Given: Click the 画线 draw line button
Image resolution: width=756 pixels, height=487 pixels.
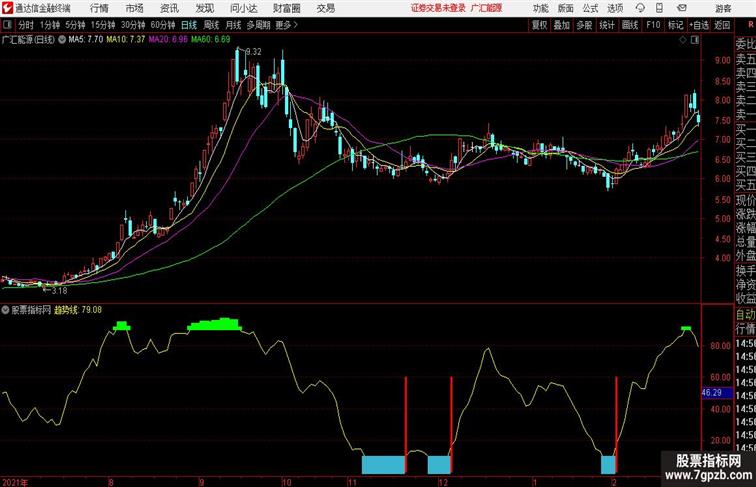Looking at the screenshot, I should point(630,25).
